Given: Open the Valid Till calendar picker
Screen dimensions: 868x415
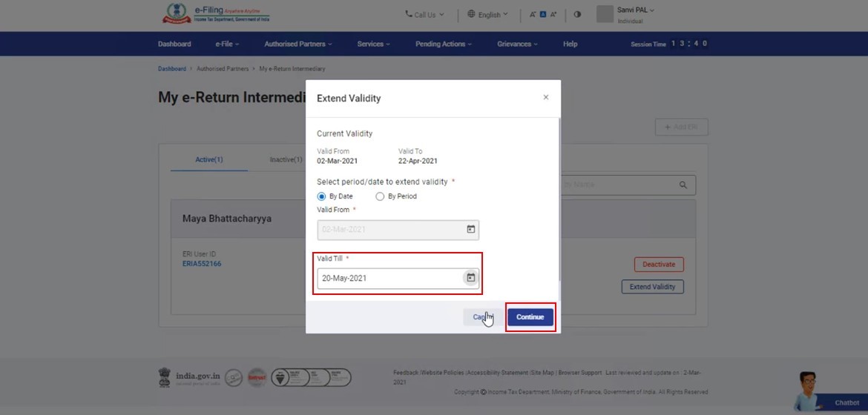Looking at the screenshot, I should coord(470,278).
